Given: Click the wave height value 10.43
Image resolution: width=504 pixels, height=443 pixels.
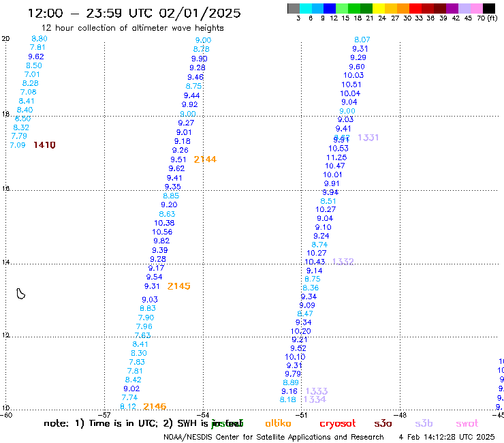Looking at the screenshot, I should coord(315,262).
